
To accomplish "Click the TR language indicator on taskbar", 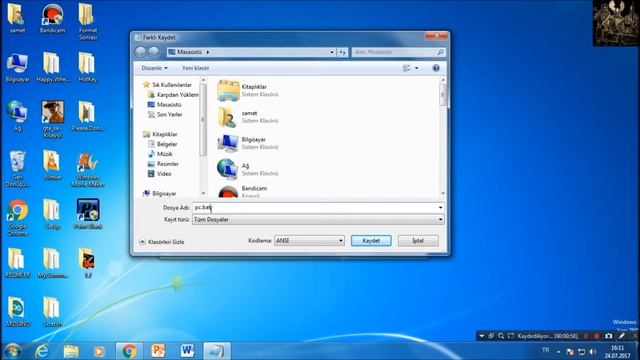I will pos(545,350).
